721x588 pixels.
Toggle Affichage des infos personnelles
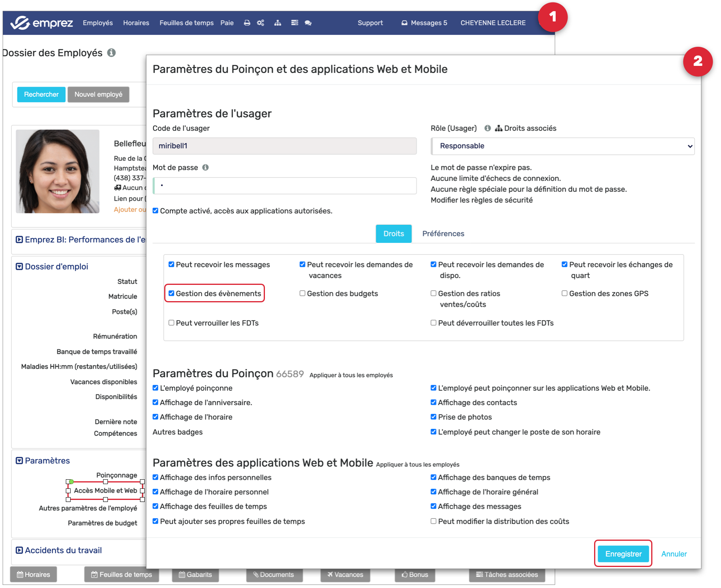click(155, 477)
